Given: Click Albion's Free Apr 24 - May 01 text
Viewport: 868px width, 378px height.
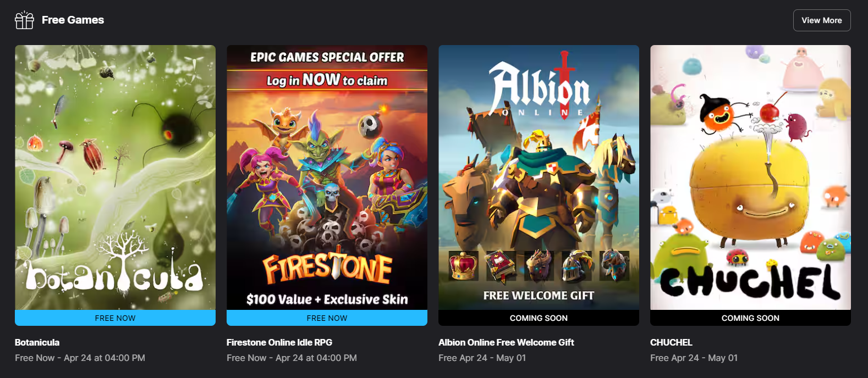Looking at the screenshot, I should click(482, 358).
